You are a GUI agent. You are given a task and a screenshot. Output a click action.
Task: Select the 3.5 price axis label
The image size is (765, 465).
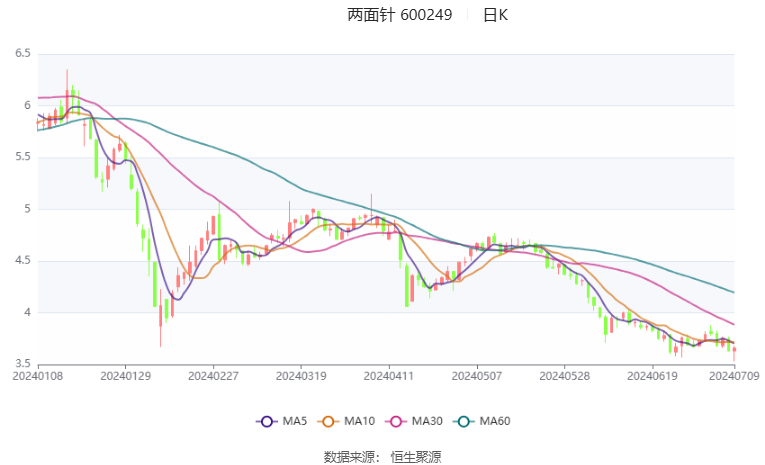click(x=21, y=364)
